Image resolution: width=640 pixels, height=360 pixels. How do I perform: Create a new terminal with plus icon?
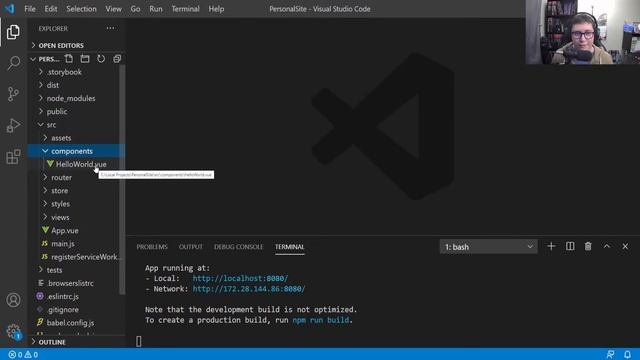(x=551, y=246)
